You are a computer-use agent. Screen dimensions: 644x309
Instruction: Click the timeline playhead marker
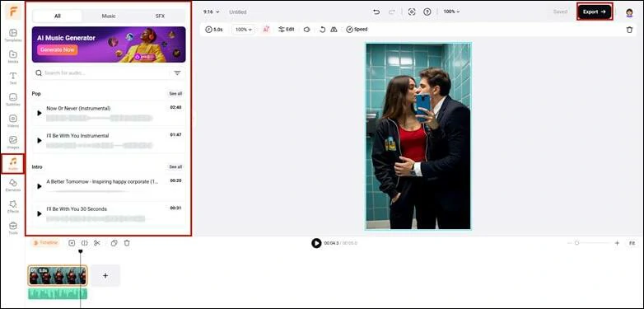click(81, 251)
